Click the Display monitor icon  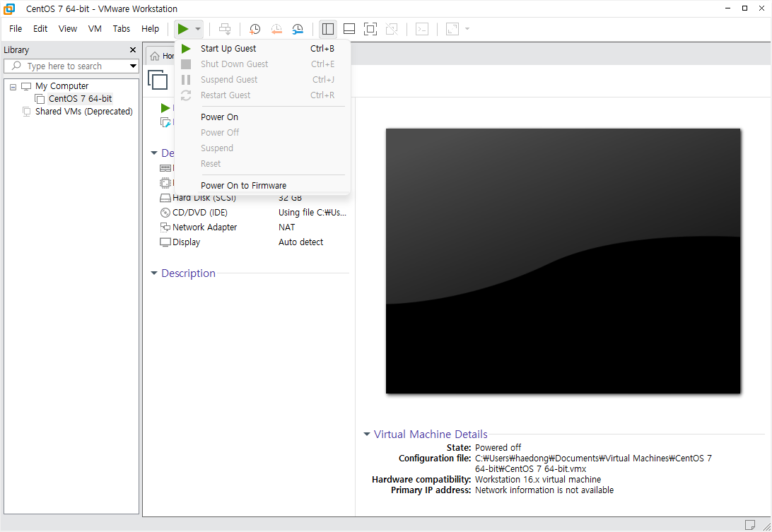(x=165, y=242)
